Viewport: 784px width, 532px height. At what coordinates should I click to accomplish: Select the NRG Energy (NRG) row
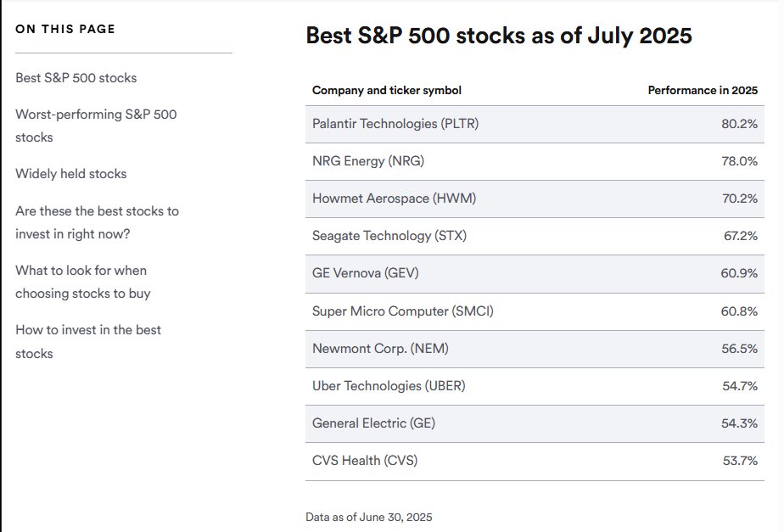pyautogui.click(x=535, y=161)
